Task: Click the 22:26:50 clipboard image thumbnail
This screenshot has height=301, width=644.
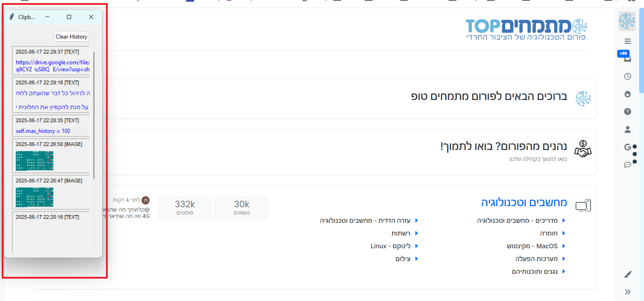Action: (x=35, y=161)
